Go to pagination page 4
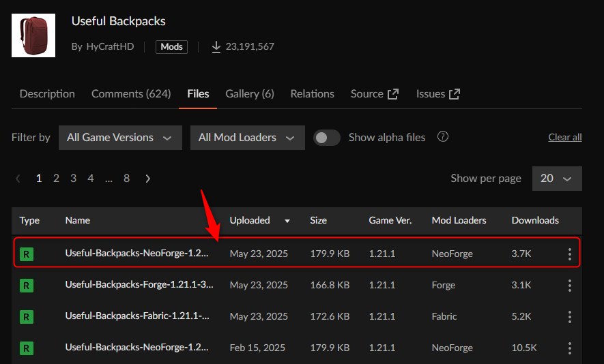The image size is (604, 364). click(91, 178)
